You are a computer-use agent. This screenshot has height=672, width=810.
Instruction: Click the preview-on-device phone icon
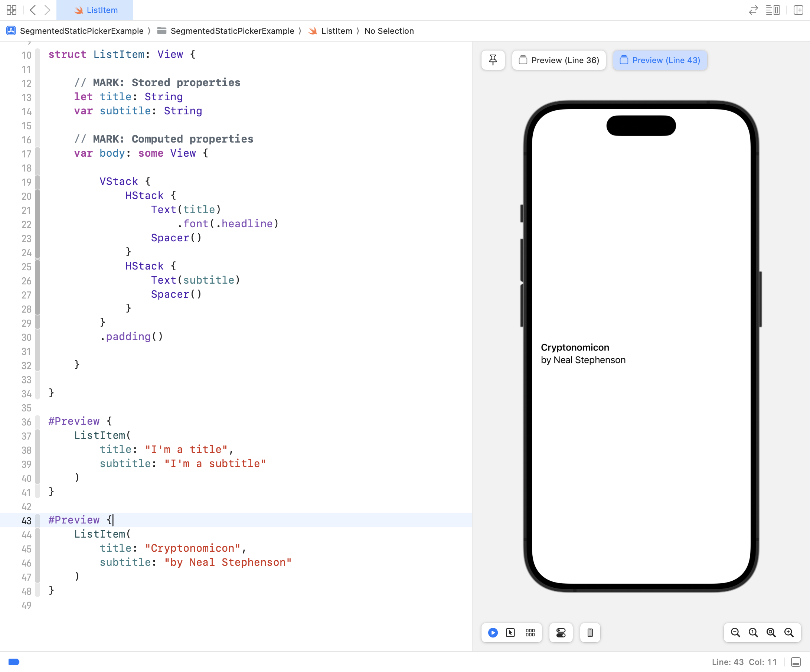(x=590, y=633)
